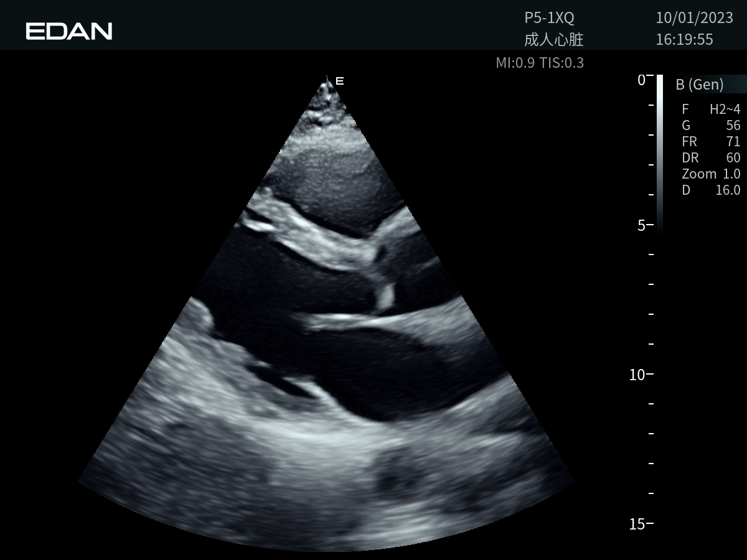The height and width of the screenshot is (560, 747).
Task: Click the E orientation marker at sector apex
Action: pyautogui.click(x=339, y=81)
